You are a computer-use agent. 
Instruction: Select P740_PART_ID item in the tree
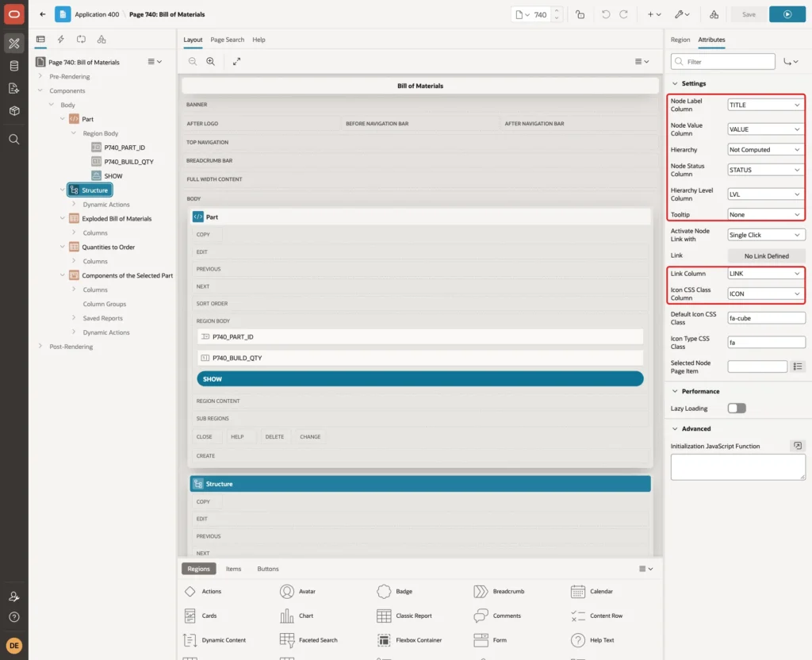(124, 148)
